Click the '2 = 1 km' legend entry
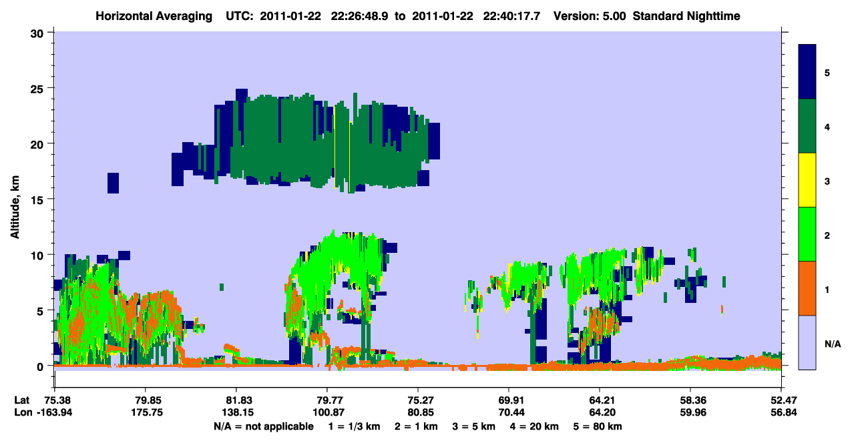 pos(415,426)
